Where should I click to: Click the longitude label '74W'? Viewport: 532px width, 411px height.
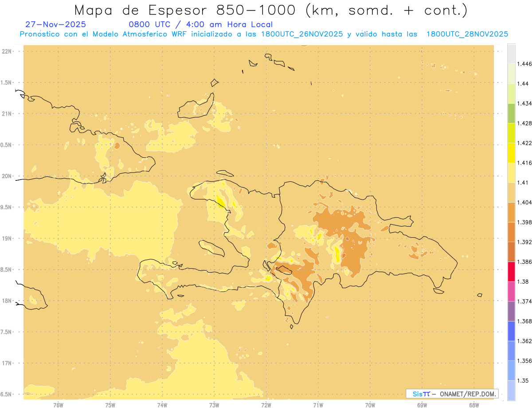[x=162, y=405]
